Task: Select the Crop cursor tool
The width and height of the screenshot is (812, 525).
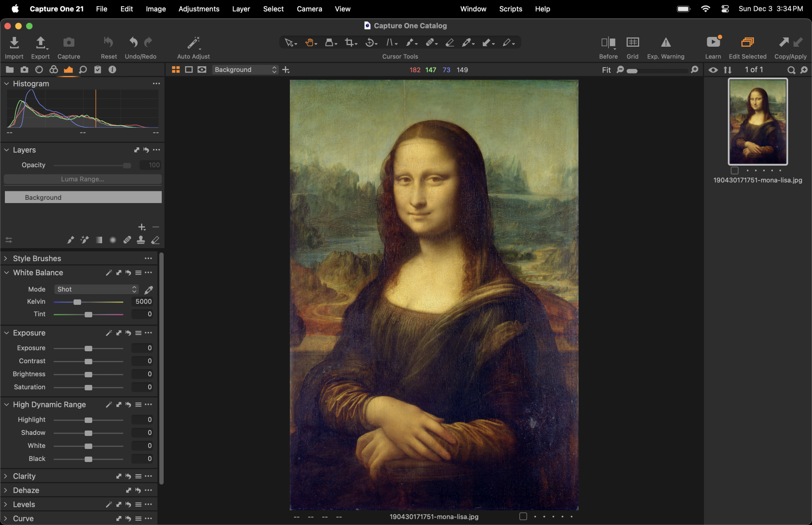Action: coord(351,42)
